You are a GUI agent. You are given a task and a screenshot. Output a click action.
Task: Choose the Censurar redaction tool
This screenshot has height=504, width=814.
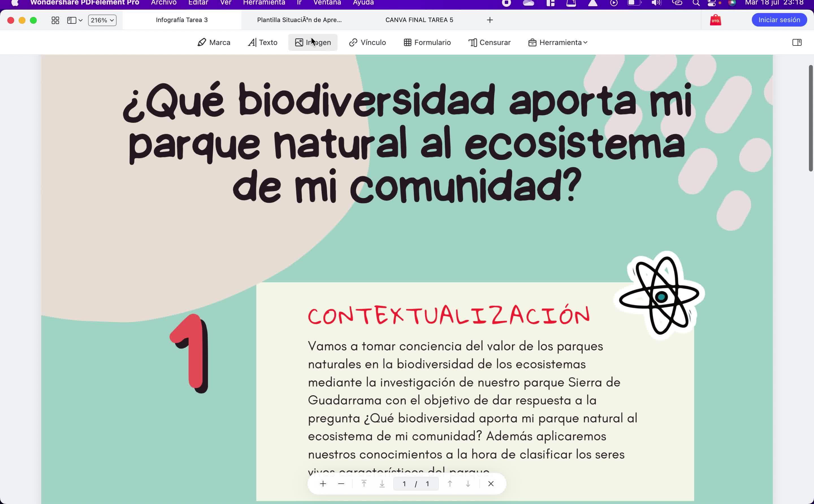coord(490,42)
